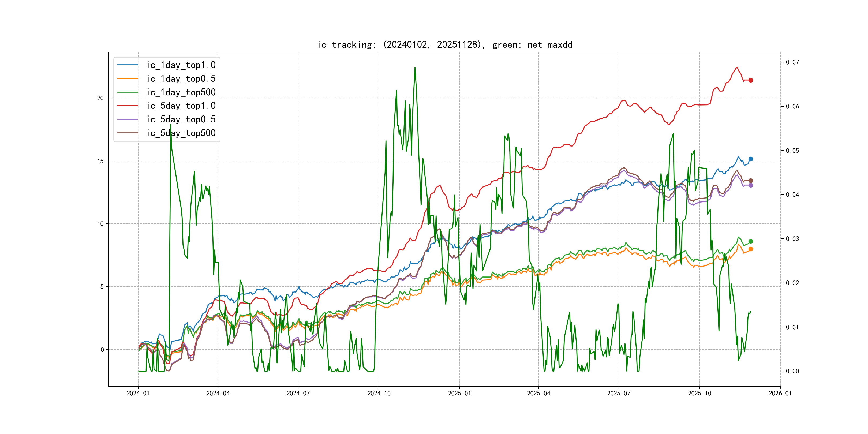
Task: Click the left y-axis label 0
Action: coord(102,350)
